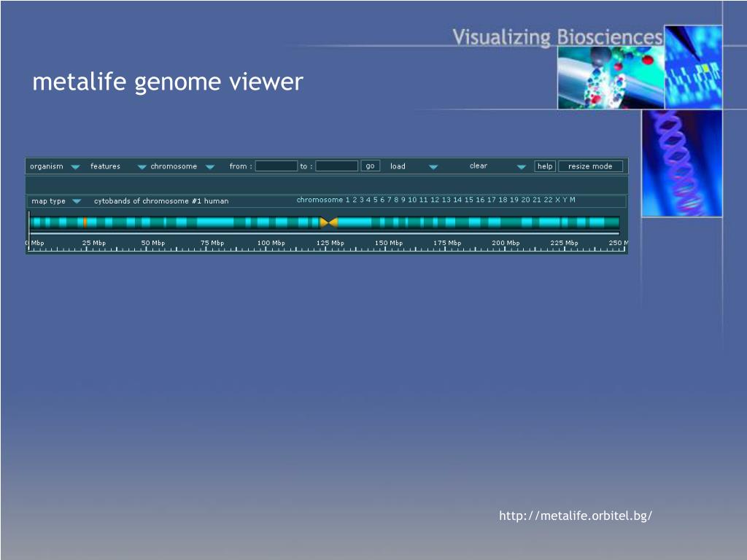Viewport: 747px width, 560px height.
Task: Click the 200 Mbp ruler label
Action: pos(506,243)
